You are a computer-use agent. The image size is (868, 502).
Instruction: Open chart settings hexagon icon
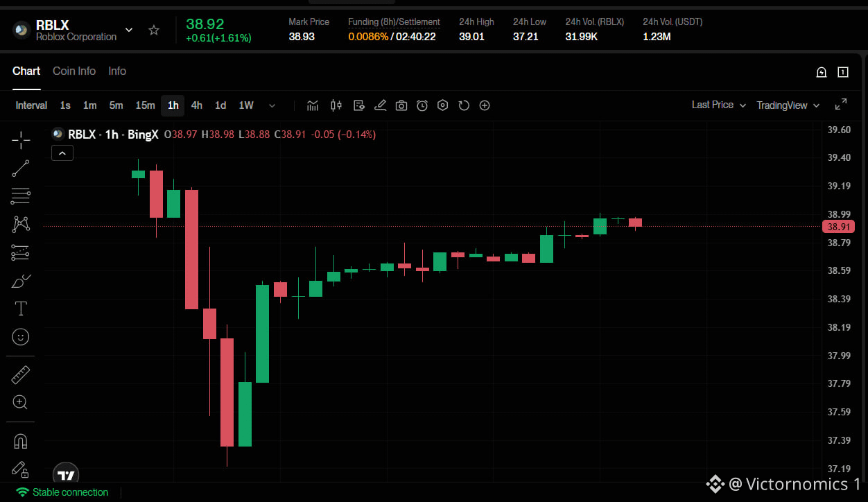point(443,105)
